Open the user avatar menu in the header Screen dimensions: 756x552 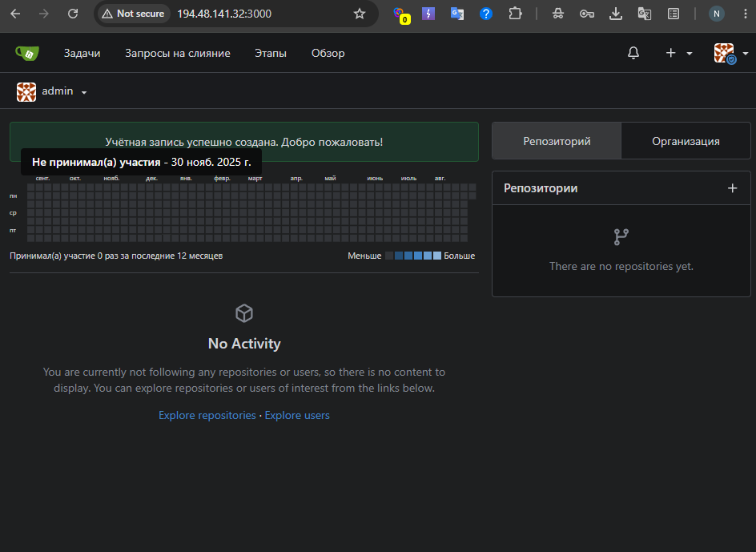730,53
